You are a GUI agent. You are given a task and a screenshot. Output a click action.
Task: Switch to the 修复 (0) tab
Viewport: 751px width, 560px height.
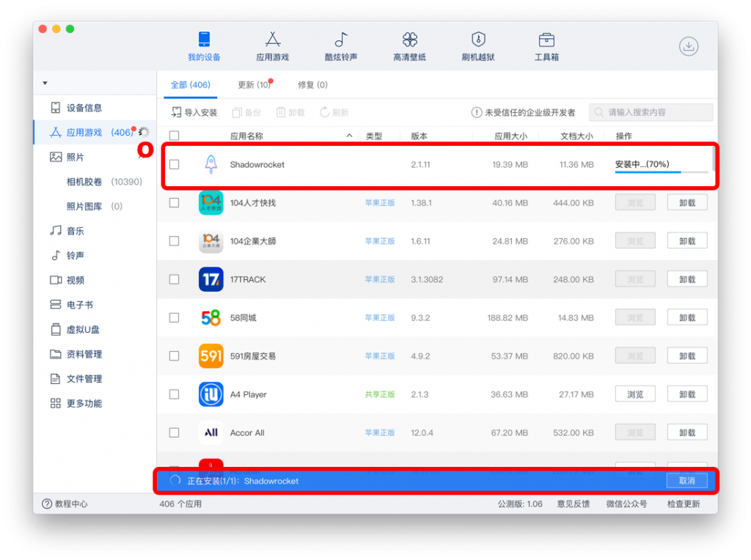point(312,85)
